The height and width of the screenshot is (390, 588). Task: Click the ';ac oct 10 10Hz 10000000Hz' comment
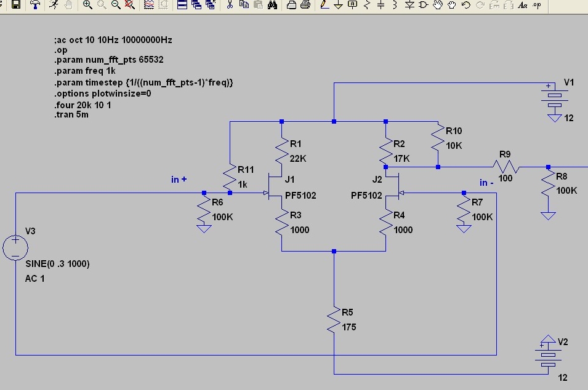[113, 40]
